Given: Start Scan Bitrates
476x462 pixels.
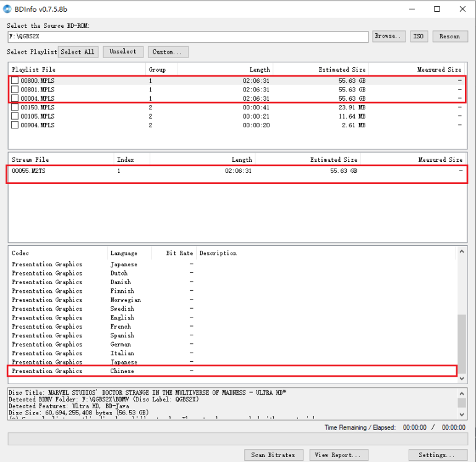Looking at the screenshot, I should click(x=273, y=455).
